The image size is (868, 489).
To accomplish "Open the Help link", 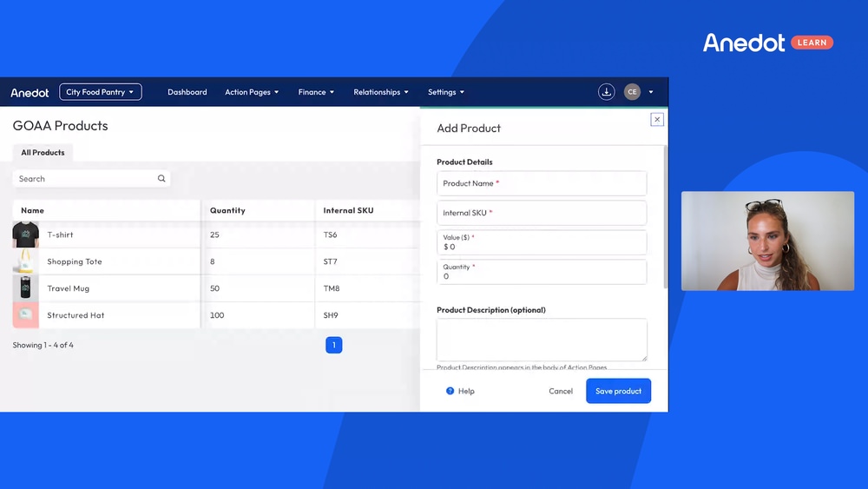I will pos(461,391).
